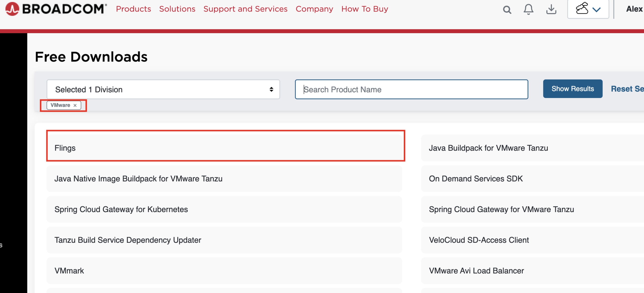Open notifications via the bell icon
The width and height of the screenshot is (644, 293).
[x=528, y=9]
